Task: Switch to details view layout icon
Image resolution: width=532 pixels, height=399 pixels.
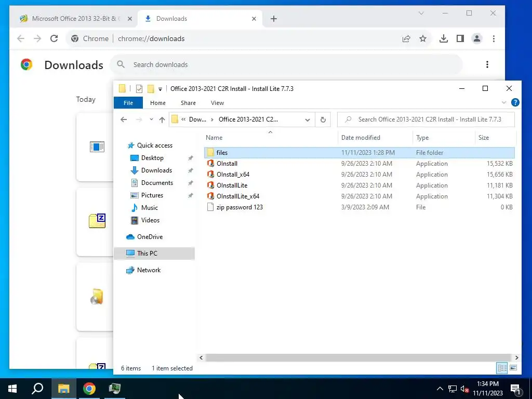Action: tap(502, 368)
